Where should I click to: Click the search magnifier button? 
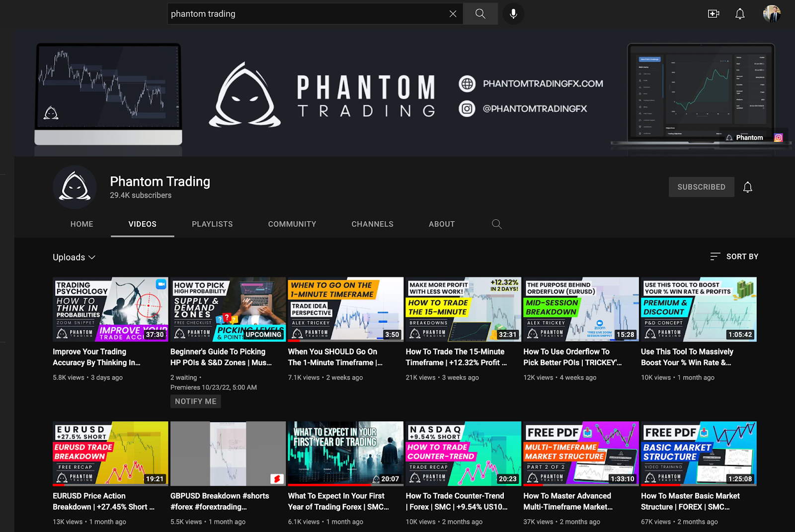coord(480,14)
